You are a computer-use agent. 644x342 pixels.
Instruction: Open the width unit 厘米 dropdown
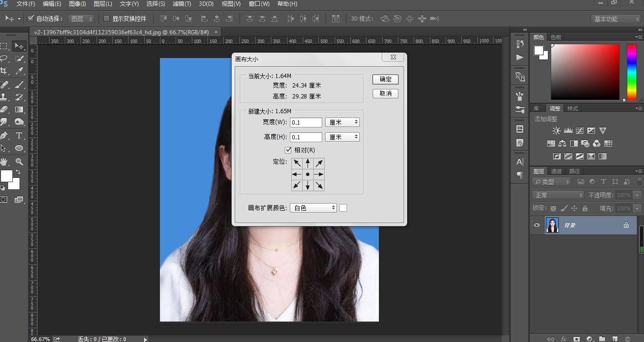pyautogui.click(x=342, y=122)
